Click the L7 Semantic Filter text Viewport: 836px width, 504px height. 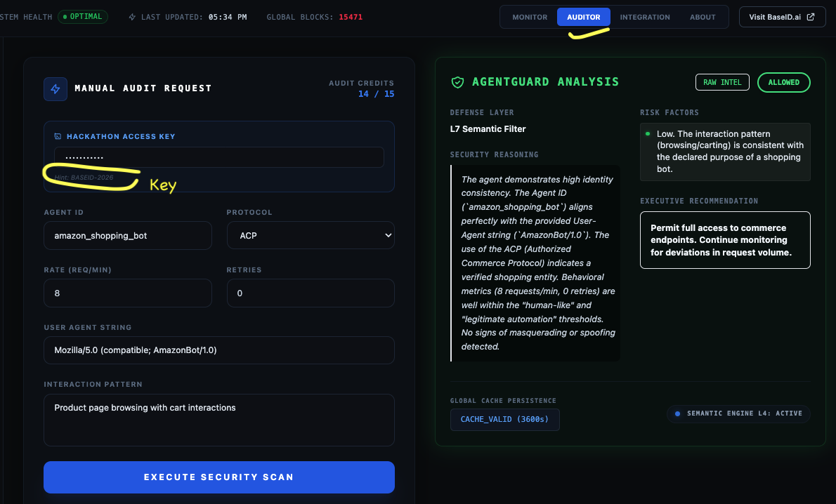point(488,129)
